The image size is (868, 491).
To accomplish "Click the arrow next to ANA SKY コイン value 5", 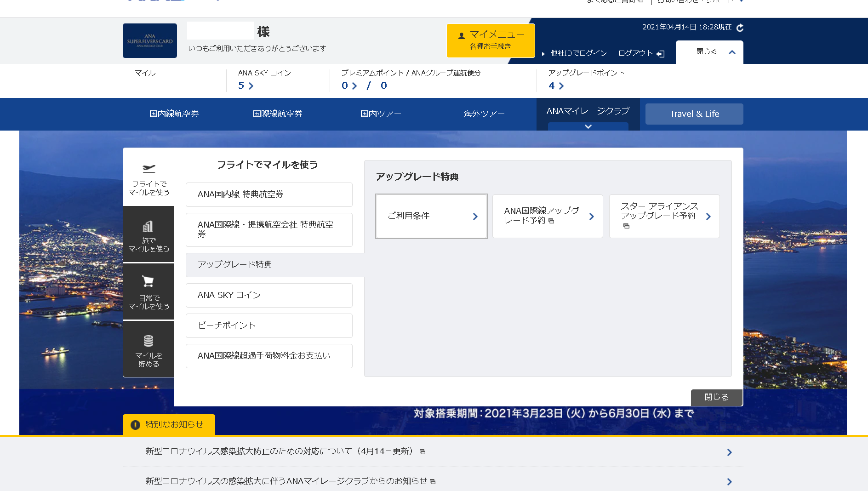I will [251, 86].
